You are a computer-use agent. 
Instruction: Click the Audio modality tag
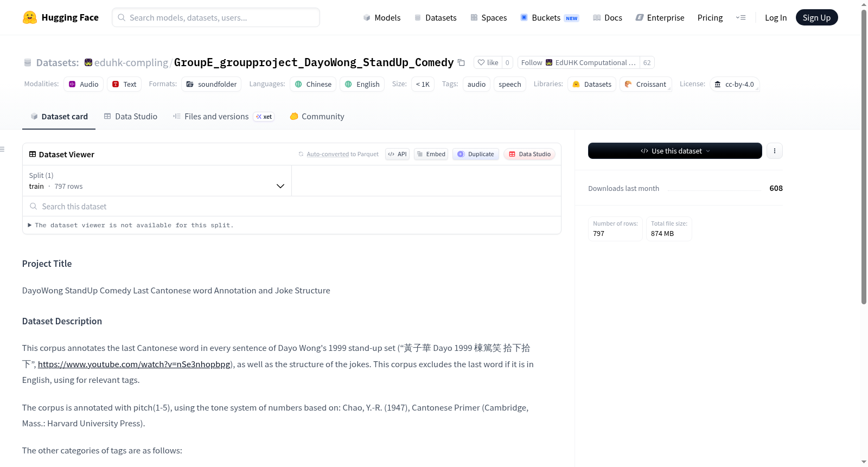point(84,84)
